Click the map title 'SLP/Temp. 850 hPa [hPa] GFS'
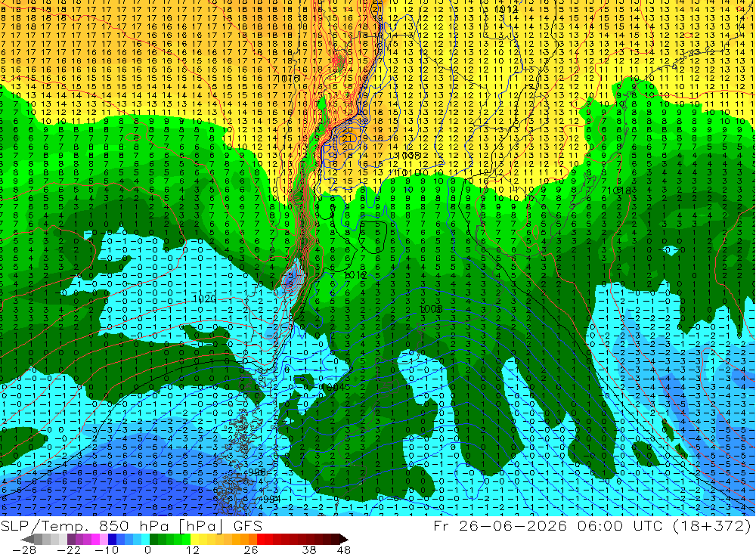This screenshot has width=756, height=554. pos(132,525)
